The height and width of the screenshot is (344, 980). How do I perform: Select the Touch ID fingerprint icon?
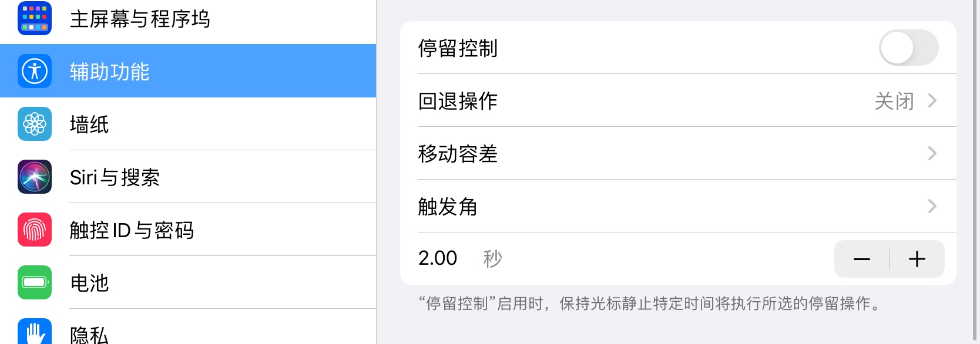(x=35, y=230)
